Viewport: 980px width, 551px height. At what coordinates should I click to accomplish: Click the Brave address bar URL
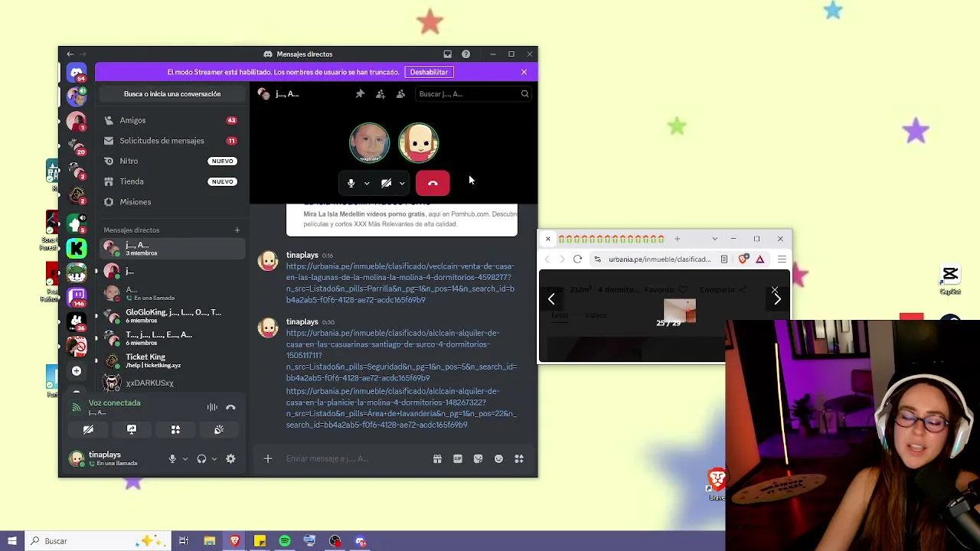point(659,259)
